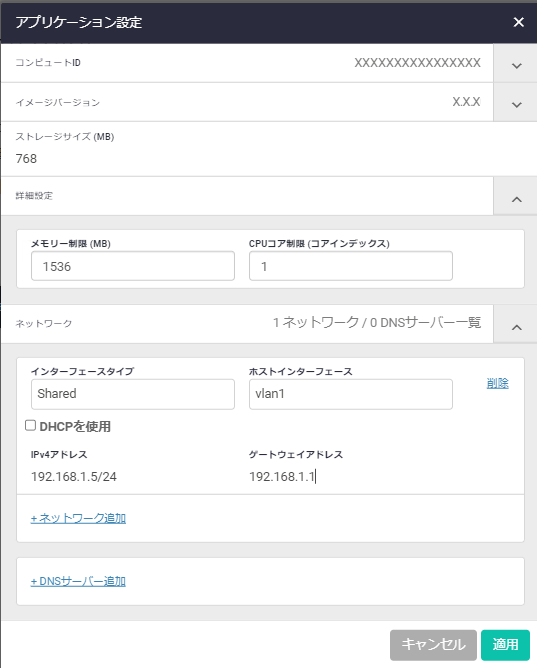Collapse the 詳細設定 section chevron
Screen dimensions: 537x668
click(516, 199)
